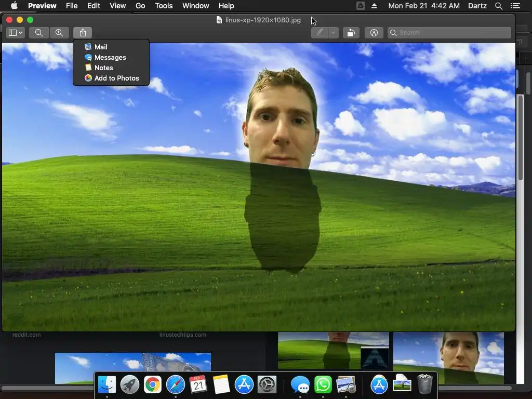This screenshot has height=399, width=532.
Task: Open WhatsApp from the Dock
Action: click(x=323, y=384)
